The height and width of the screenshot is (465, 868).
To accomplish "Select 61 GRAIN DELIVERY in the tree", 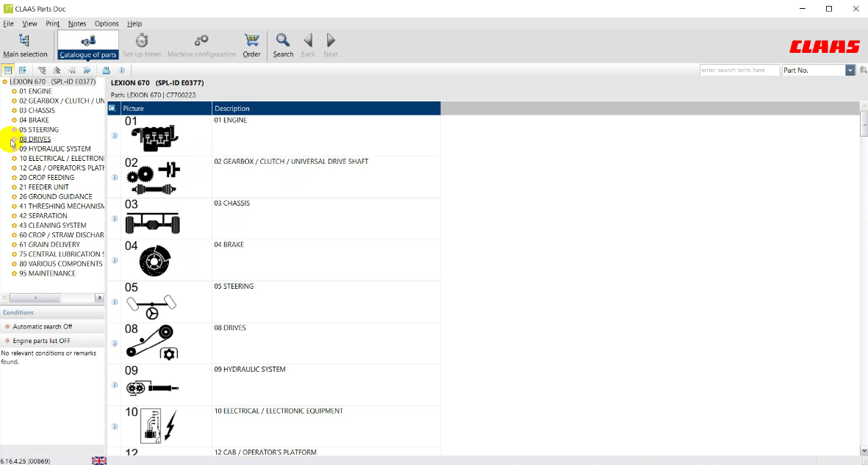I will click(49, 245).
